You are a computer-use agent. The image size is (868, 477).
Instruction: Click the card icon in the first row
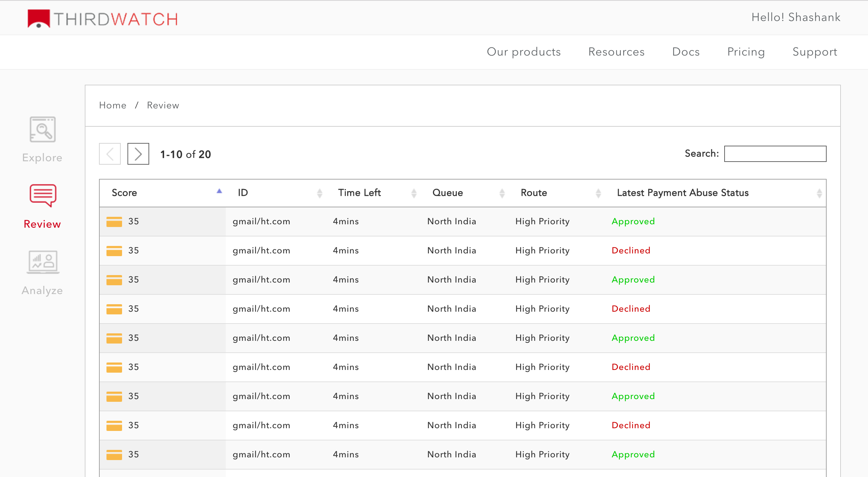point(114,222)
